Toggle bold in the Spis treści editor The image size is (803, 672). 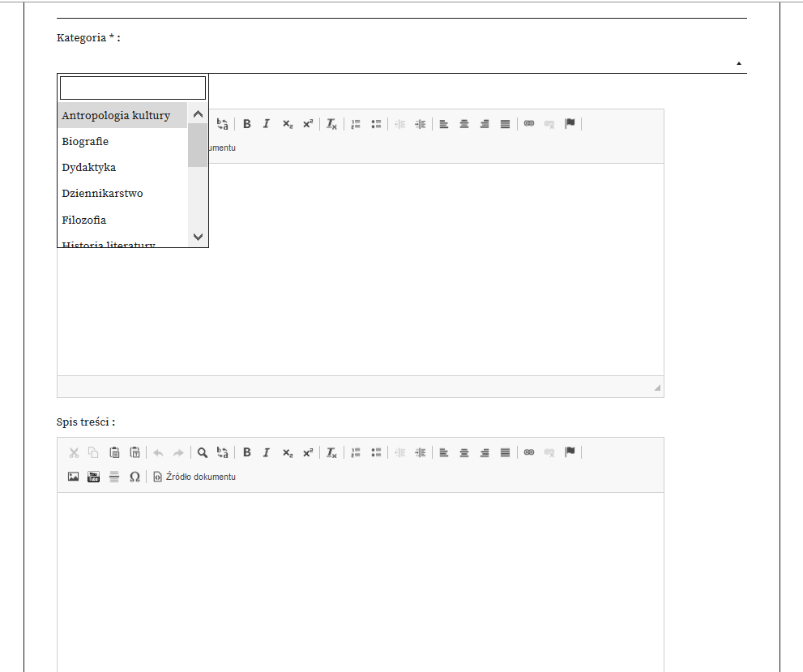pos(247,452)
